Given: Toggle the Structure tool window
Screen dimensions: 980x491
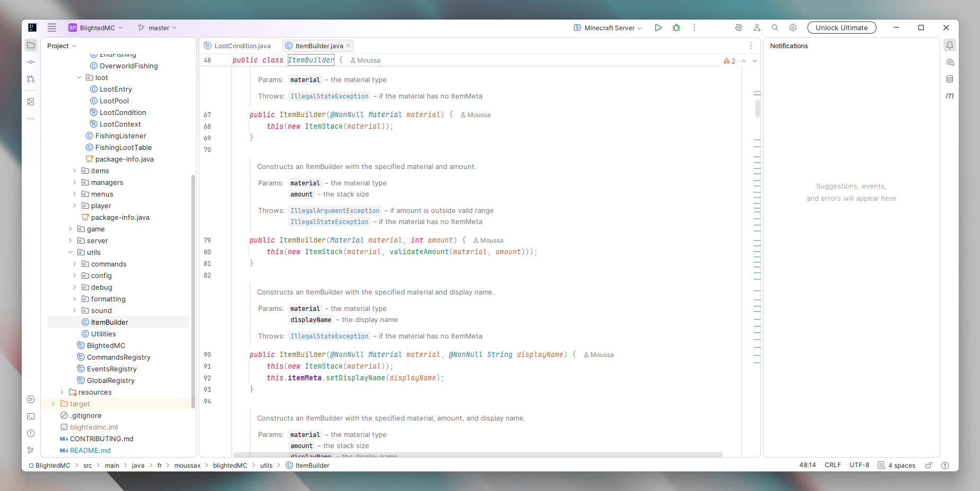Looking at the screenshot, I should (31, 102).
